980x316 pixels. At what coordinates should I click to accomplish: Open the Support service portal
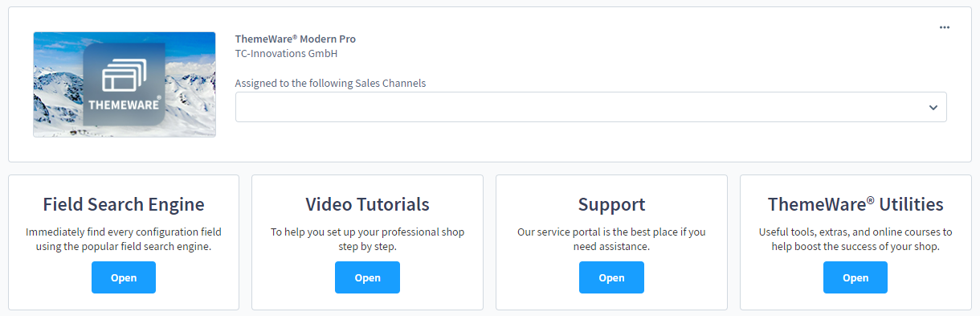(x=611, y=277)
